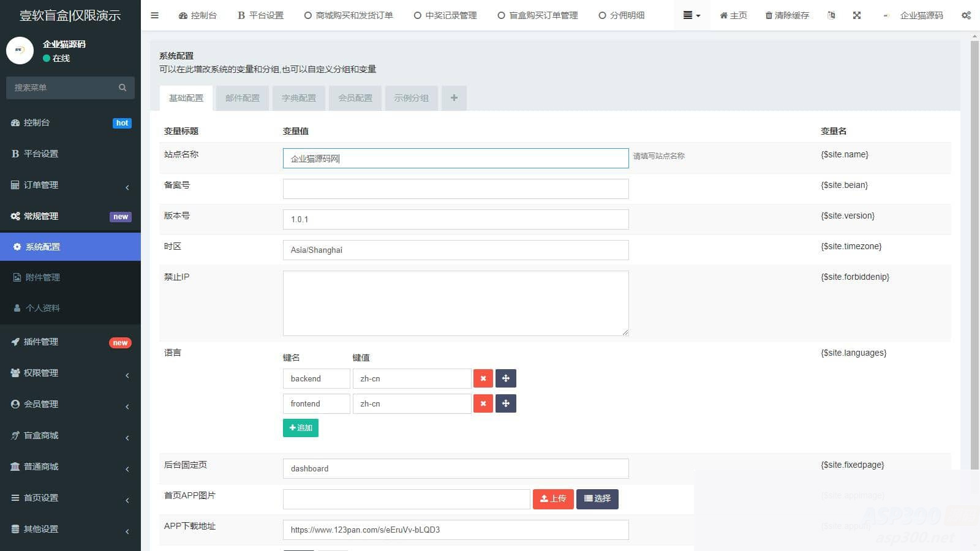Check the online status indicator under 企业猫源码

click(x=45, y=59)
